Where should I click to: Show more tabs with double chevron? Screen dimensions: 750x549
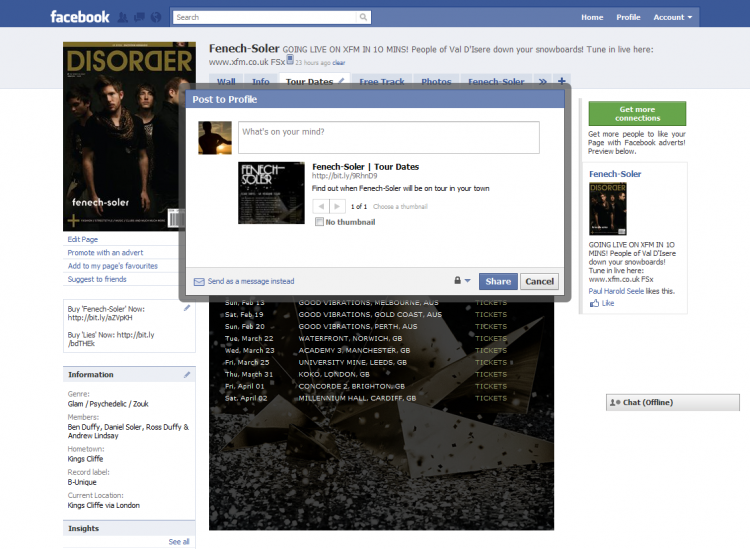(542, 81)
